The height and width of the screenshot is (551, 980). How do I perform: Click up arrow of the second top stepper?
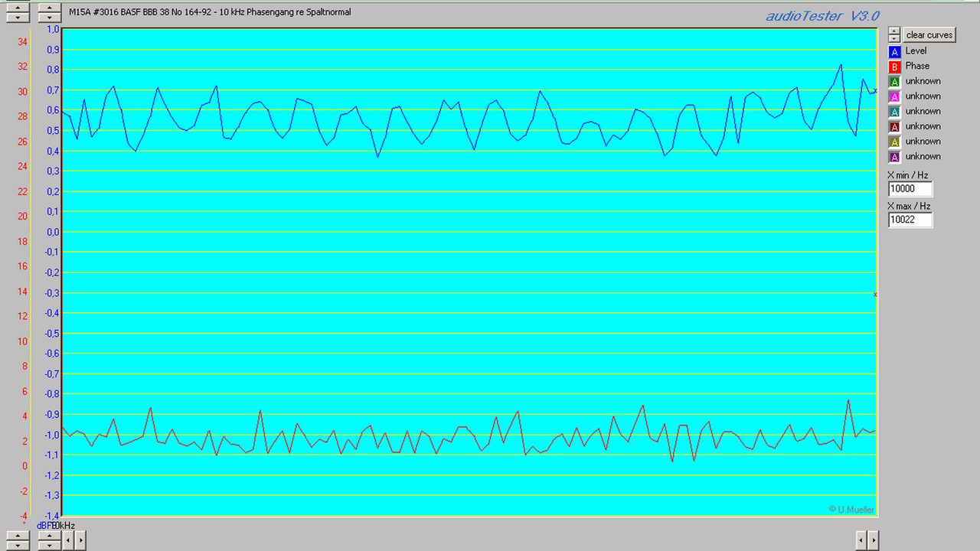[x=48, y=7]
